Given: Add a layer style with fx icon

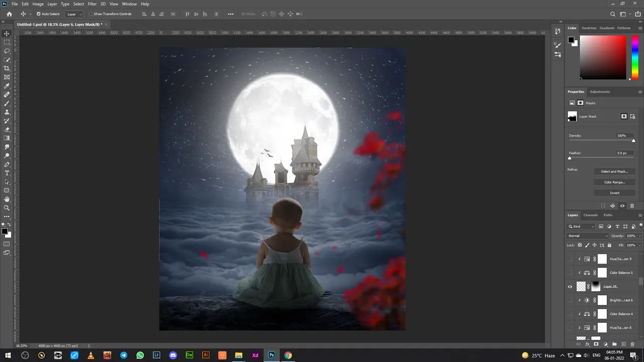Looking at the screenshot, I should (x=587, y=344).
